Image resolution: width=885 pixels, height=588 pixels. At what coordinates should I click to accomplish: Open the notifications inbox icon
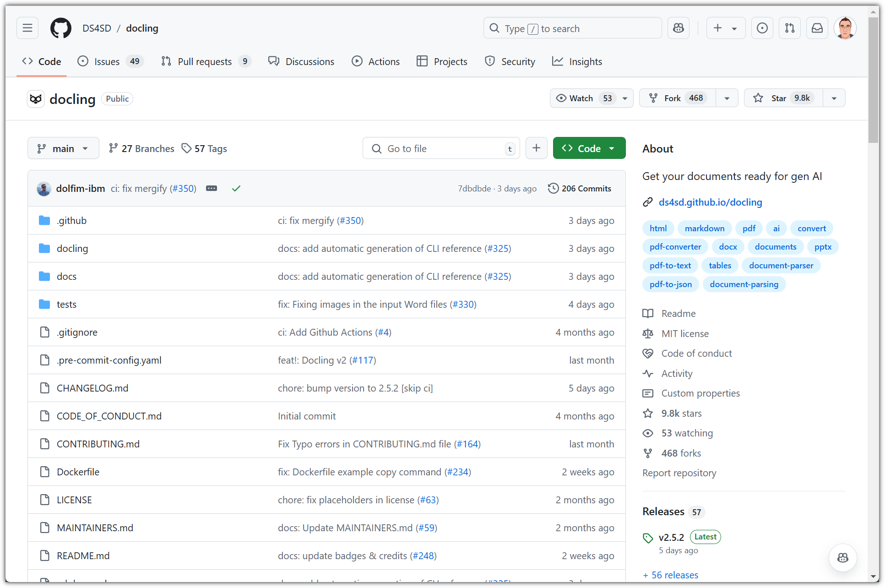tap(817, 28)
